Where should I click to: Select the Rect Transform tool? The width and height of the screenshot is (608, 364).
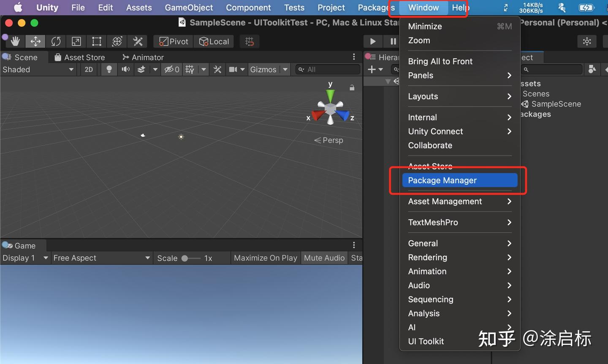(96, 41)
